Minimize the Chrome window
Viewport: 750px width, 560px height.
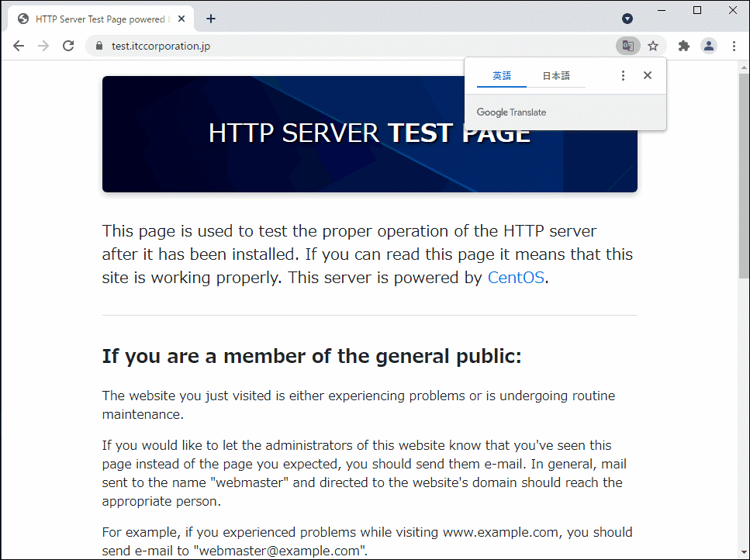point(662,10)
